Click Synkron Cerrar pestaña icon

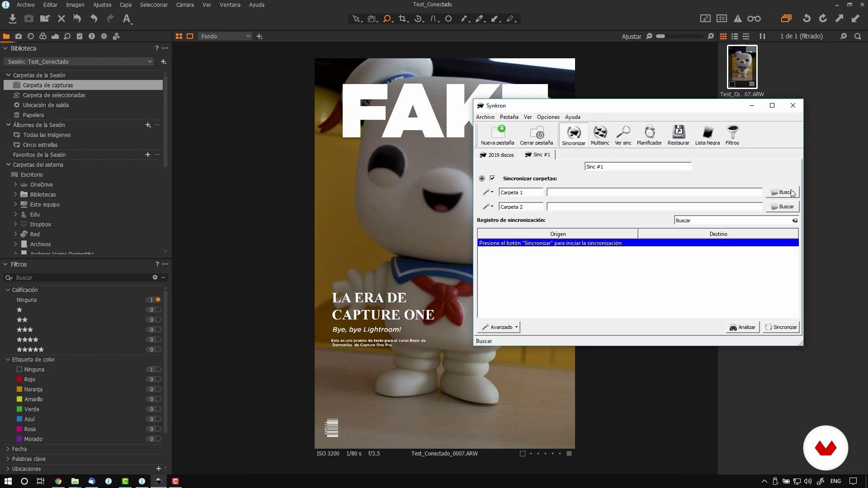point(536,135)
